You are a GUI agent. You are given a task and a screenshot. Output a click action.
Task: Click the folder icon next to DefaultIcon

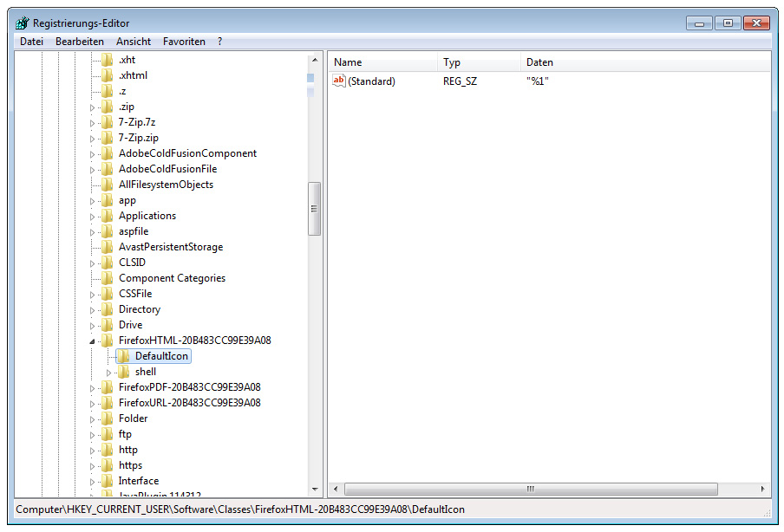pyautogui.click(x=123, y=356)
